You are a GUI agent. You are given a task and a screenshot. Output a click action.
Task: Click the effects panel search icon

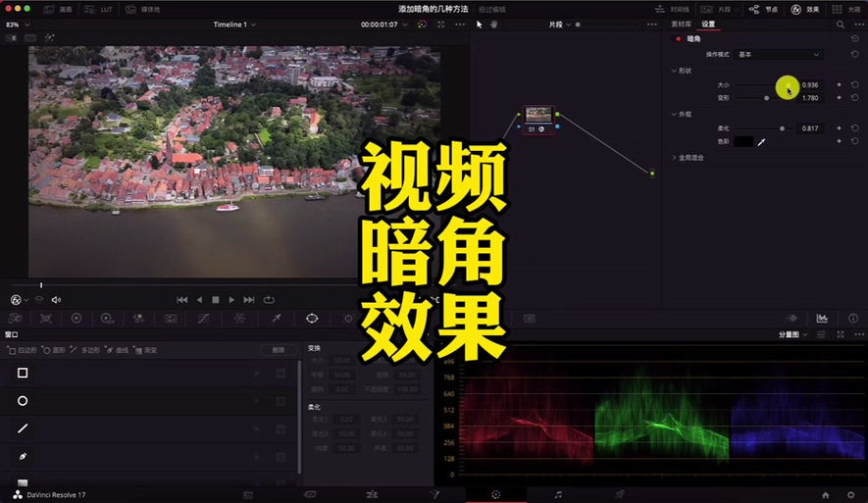[840, 25]
